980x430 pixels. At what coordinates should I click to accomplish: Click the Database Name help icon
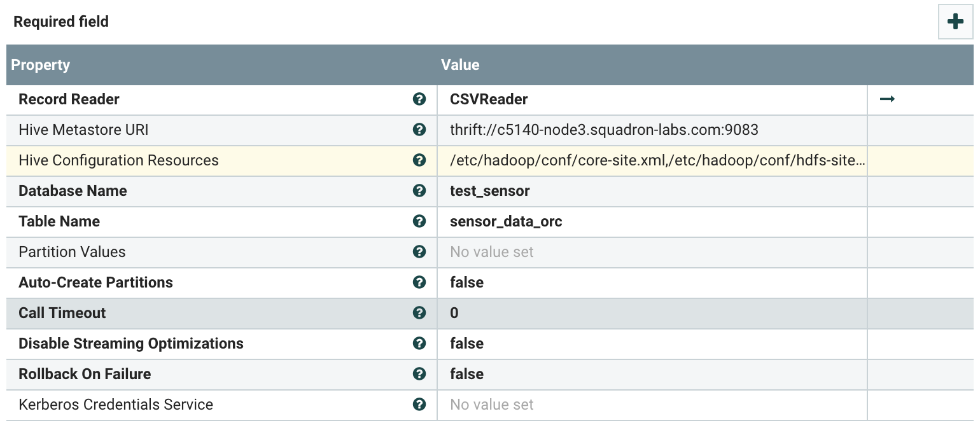point(419,191)
